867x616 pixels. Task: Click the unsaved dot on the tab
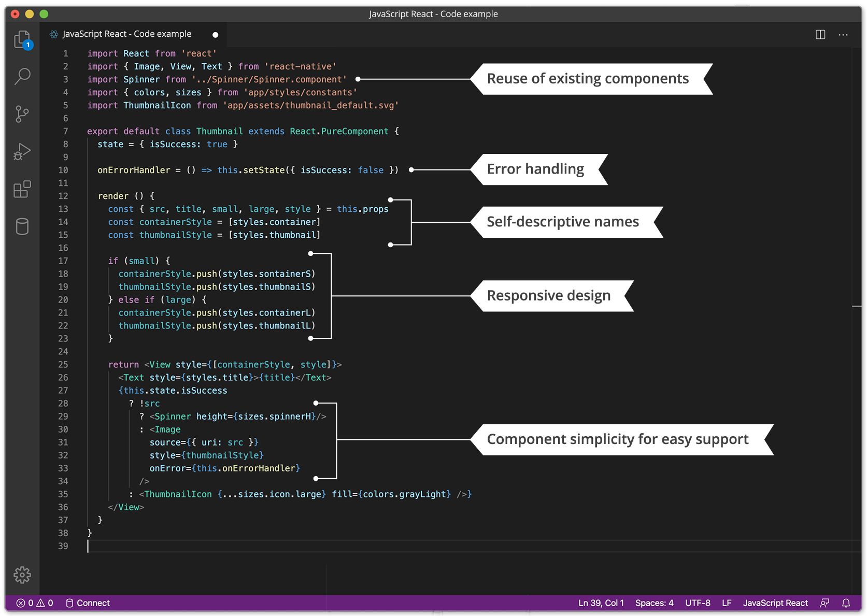pos(216,35)
